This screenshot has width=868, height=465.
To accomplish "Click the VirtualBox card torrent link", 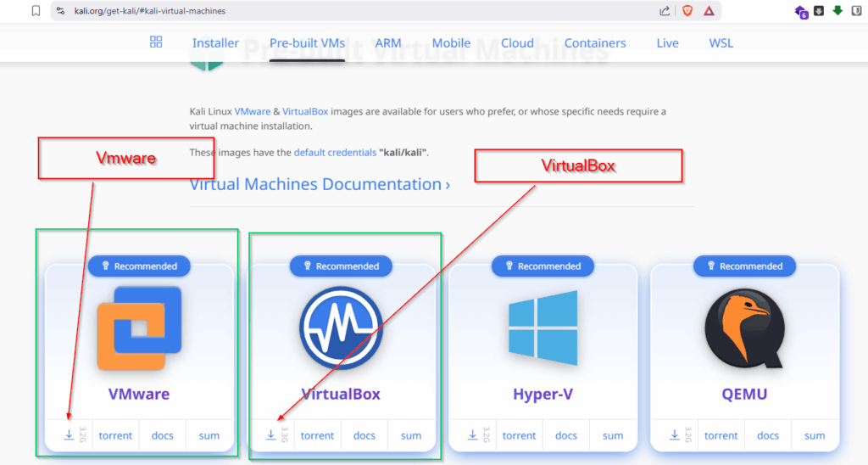I will [317, 435].
